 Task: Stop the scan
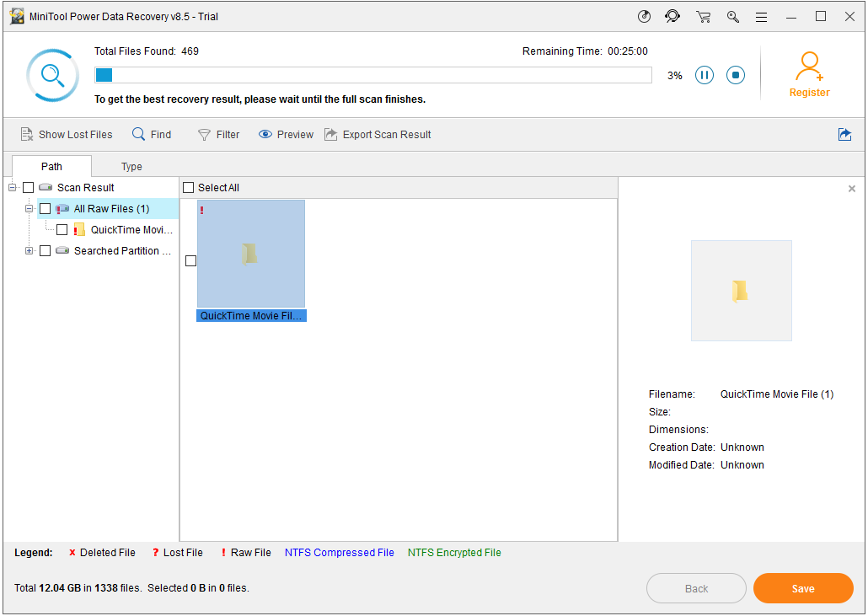pyautogui.click(x=736, y=75)
